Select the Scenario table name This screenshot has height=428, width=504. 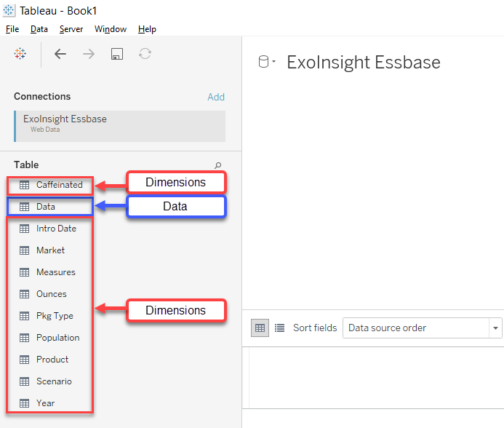(54, 381)
